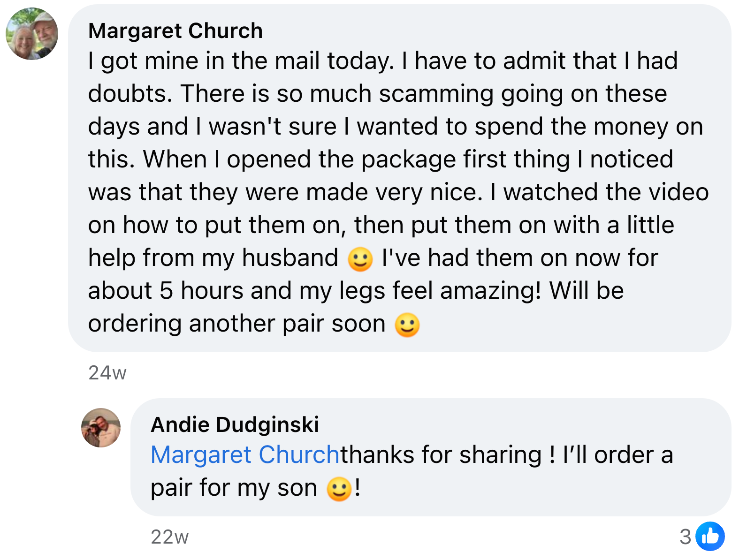Open Margaret Church's profile from comment author name
The height and width of the screenshot is (560, 747).
click(175, 31)
